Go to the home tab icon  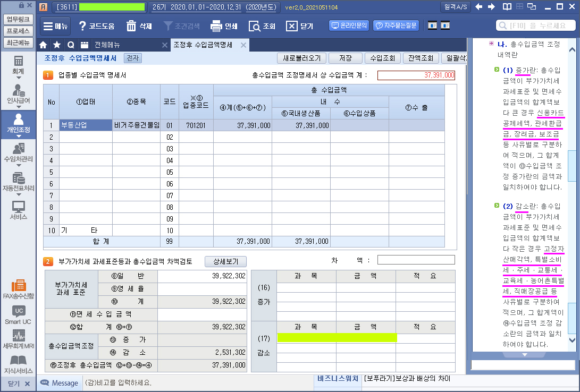44,45
